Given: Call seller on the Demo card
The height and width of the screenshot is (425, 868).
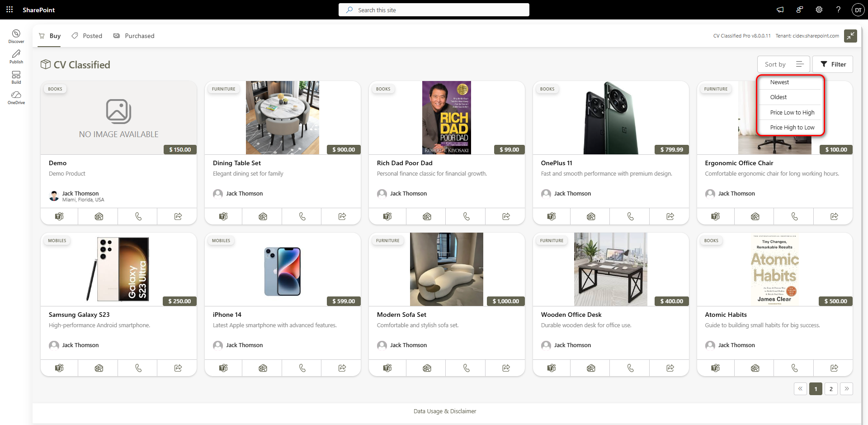Looking at the screenshot, I should click(x=138, y=216).
